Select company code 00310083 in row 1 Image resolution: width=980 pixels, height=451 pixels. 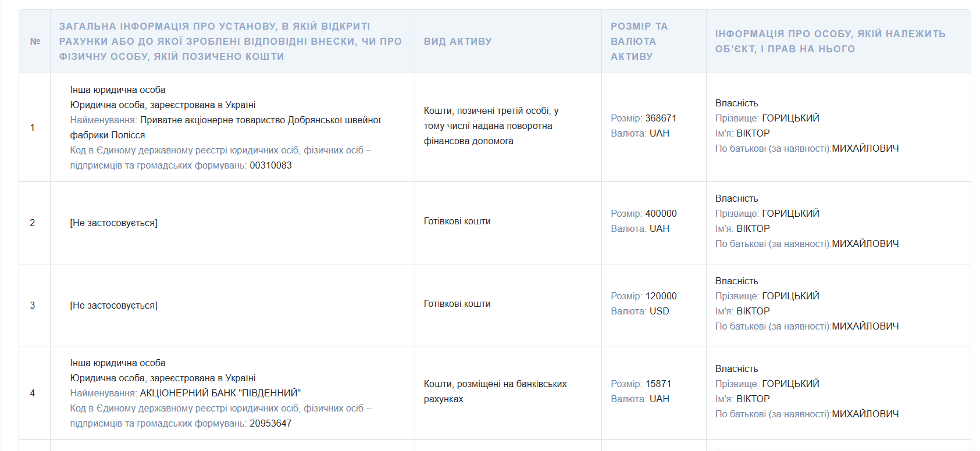coord(271,166)
